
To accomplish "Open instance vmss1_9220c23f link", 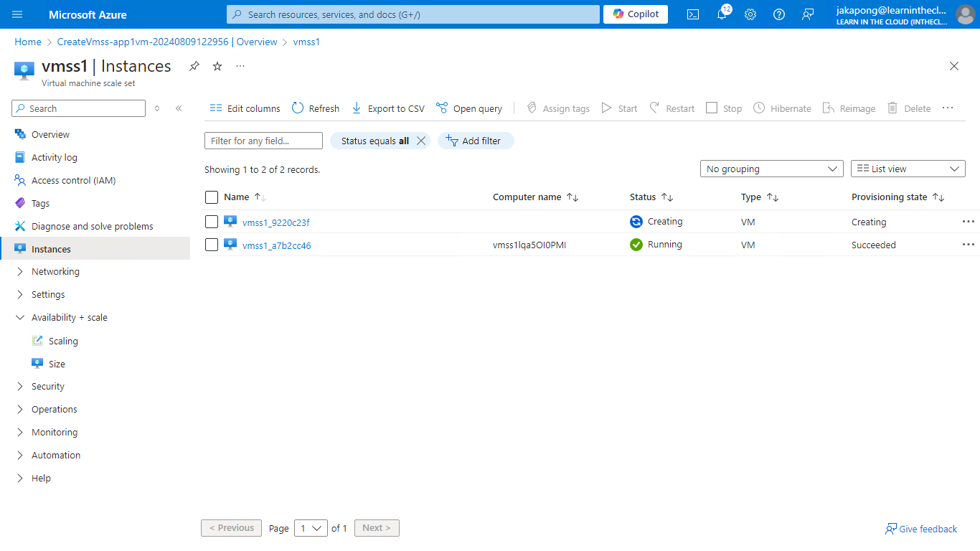I will pos(276,222).
